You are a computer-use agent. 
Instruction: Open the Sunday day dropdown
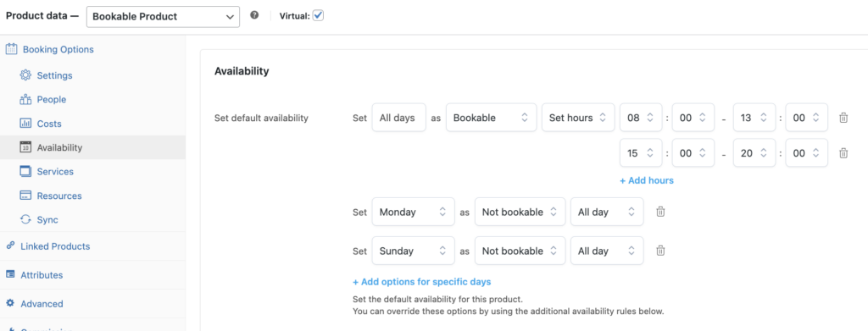pyautogui.click(x=413, y=251)
